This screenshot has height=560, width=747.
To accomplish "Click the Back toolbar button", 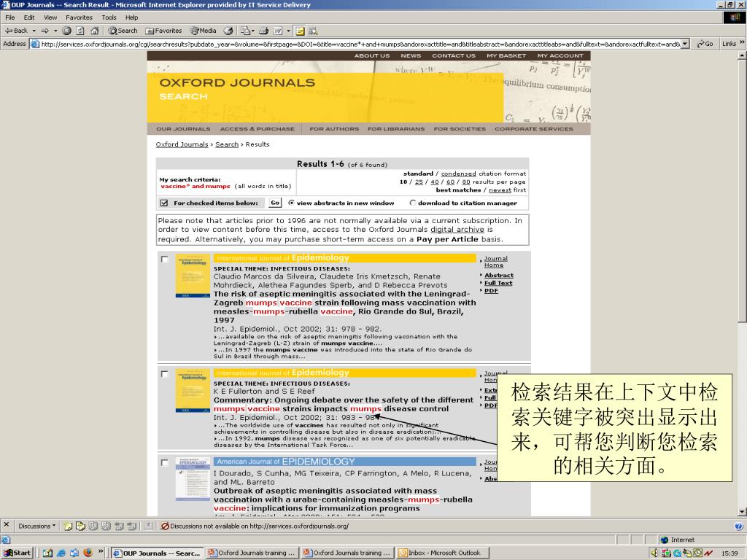I will 16,31.
